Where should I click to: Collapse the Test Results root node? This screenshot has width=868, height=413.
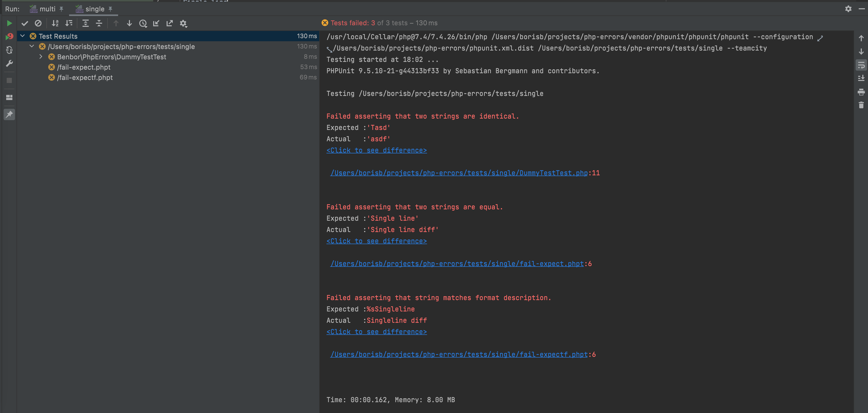(x=23, y=36)
